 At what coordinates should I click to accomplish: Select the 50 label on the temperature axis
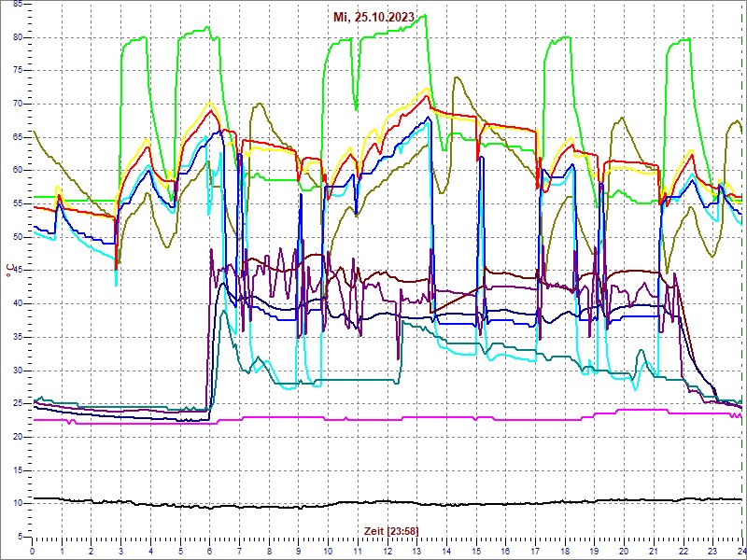(18, 237)
